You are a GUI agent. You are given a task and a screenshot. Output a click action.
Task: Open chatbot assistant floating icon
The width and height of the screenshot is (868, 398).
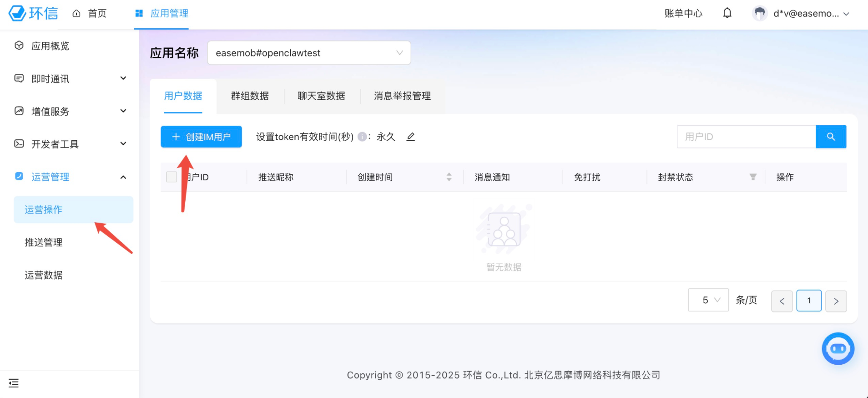click(x=838, y=349)
